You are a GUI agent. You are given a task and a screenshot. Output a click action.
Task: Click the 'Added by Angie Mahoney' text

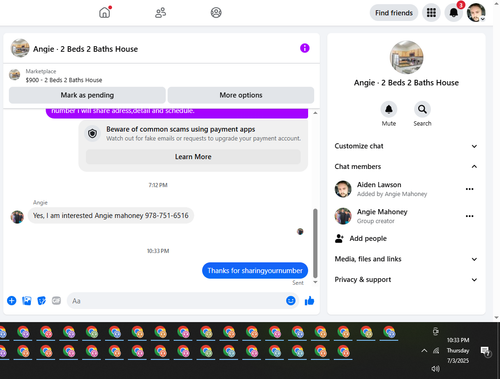pos(392,194)
